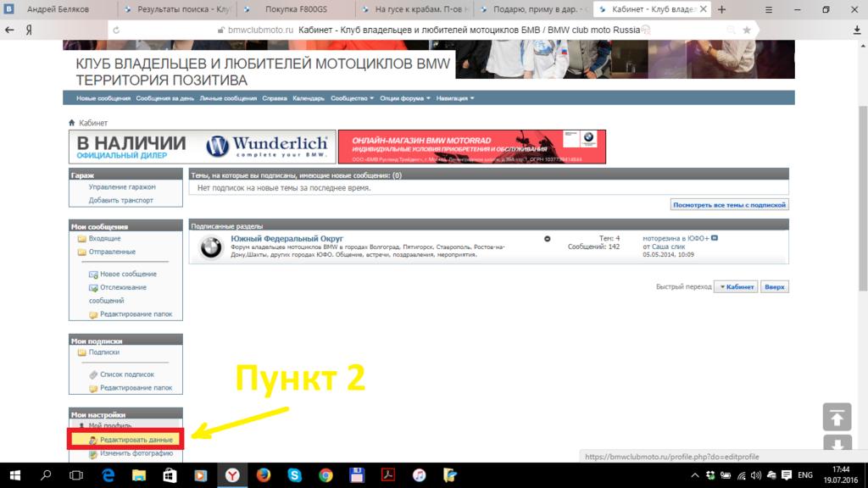Click the scroll-to-top arrow button

coord(837,417)
